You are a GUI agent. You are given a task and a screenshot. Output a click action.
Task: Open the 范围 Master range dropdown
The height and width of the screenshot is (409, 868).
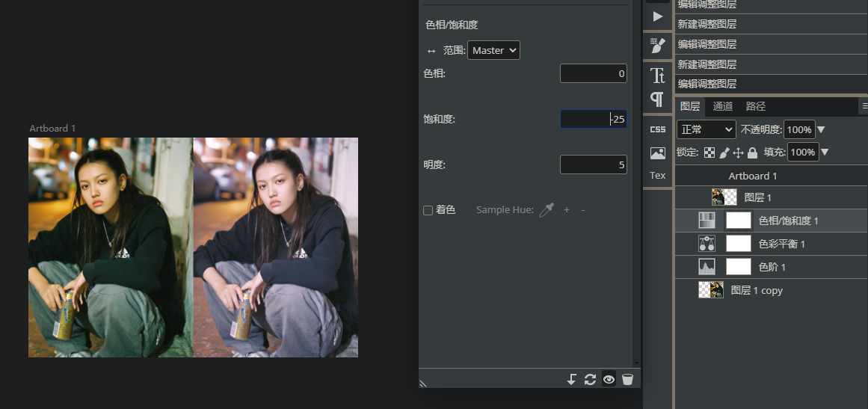pos(493,50)
